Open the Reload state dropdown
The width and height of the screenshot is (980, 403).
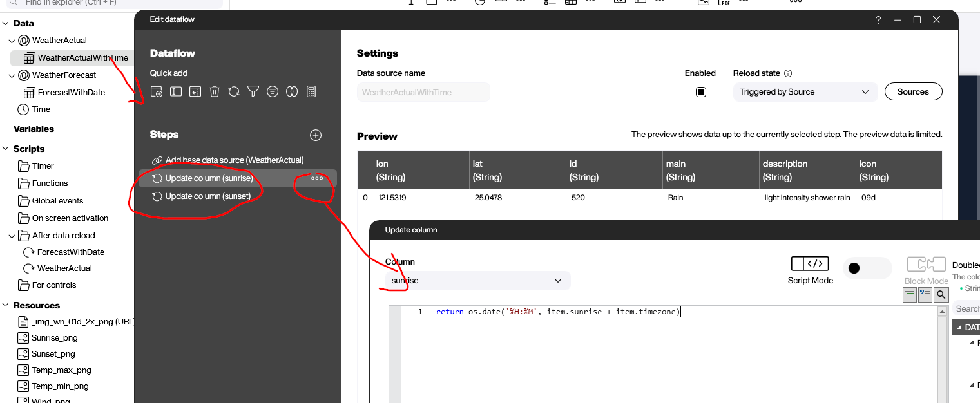[x=805, y=92]
